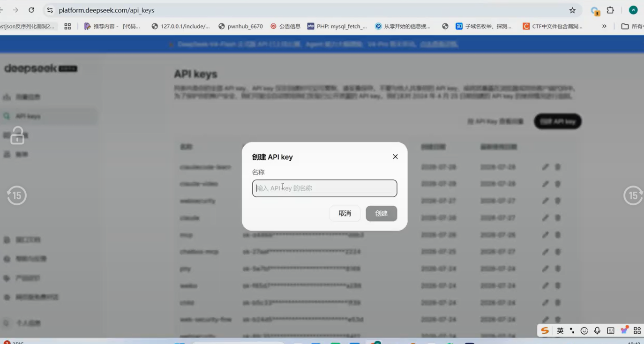The width and height of the screenshot is (644, 344).
Task: Open the 所有书签 bookmarks folder
Action: [x=632, y=26]
